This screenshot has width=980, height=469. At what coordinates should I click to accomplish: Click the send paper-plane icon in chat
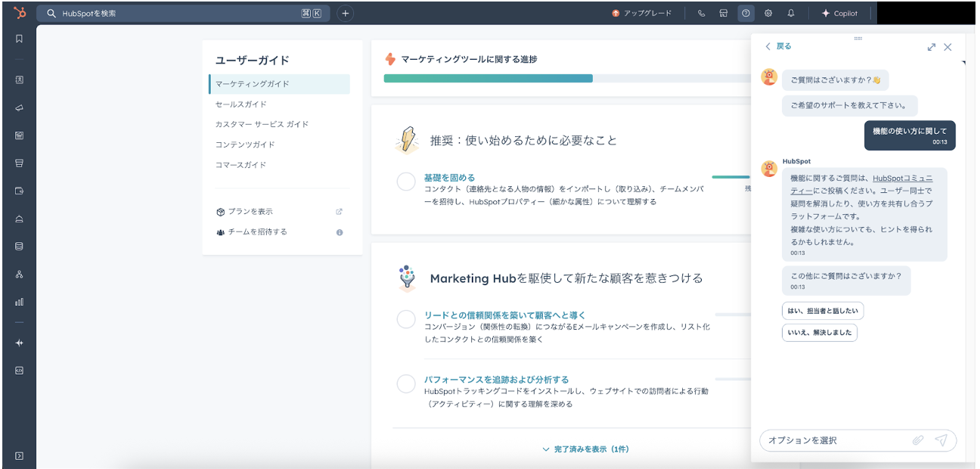tap(941, 440)
